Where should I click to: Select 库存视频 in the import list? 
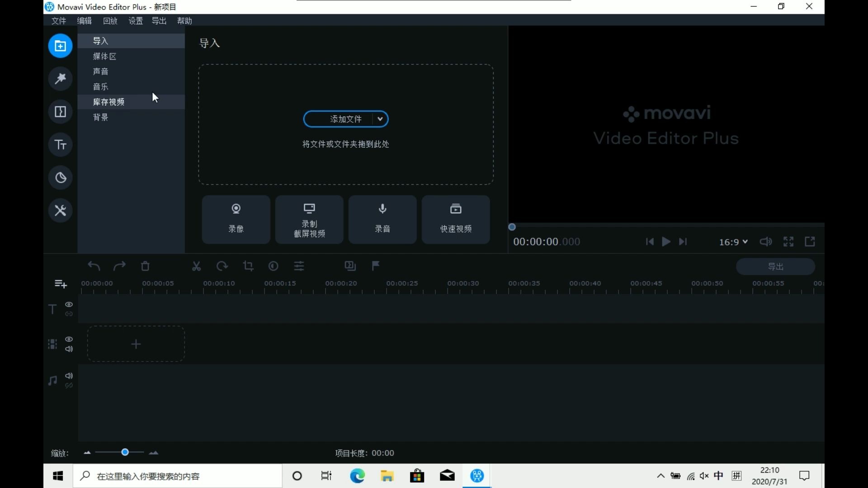coord(131,102)
